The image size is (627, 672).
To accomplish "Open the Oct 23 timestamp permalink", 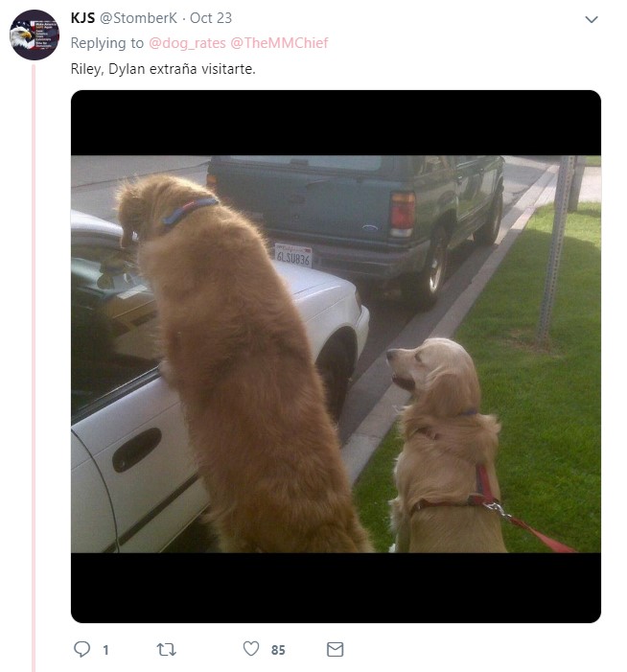I will coord(210,18).
